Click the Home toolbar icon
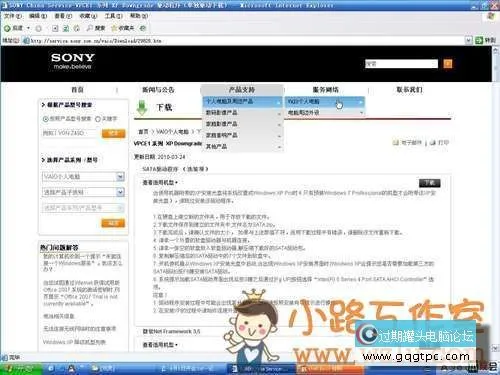This screenshot has width=500, height=375. point(77,29)
